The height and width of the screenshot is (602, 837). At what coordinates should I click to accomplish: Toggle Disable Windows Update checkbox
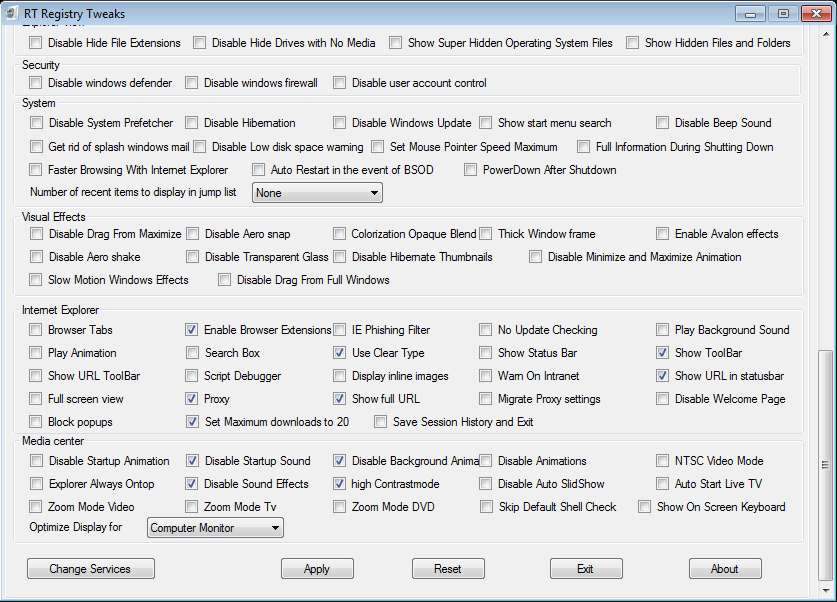[339, 123]
